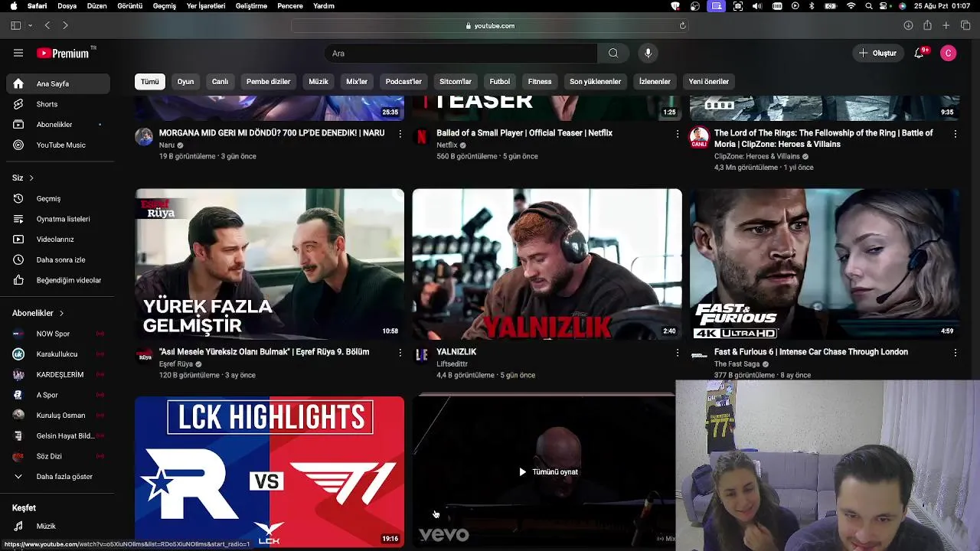Viewport: 980px width, 551px height.
Task: Select the Oyun filter chip
Action: pyautogui.click(x=186, y=81)
